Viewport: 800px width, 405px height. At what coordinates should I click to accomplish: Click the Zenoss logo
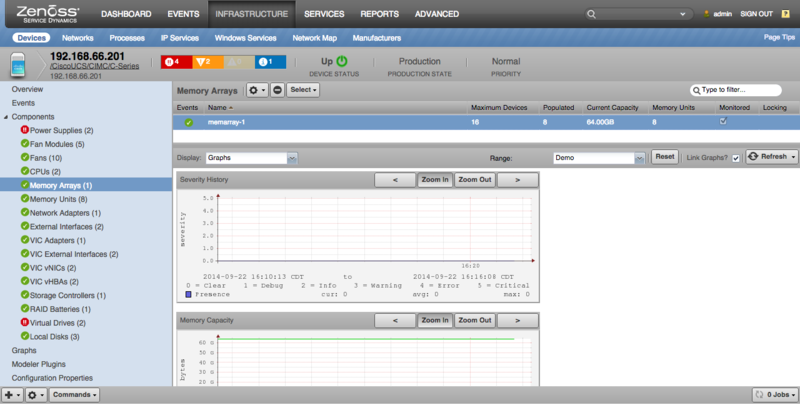[x=48, y=14]
